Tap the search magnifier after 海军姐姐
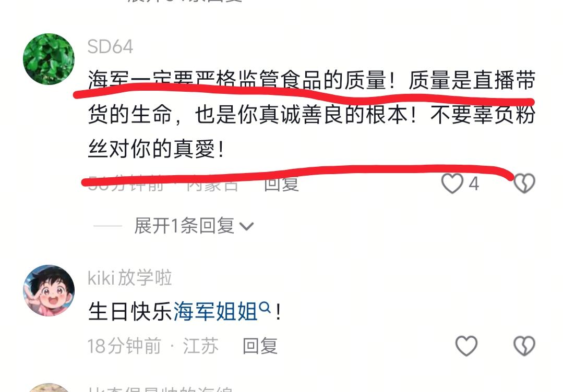563x392 pixels. 265,308
